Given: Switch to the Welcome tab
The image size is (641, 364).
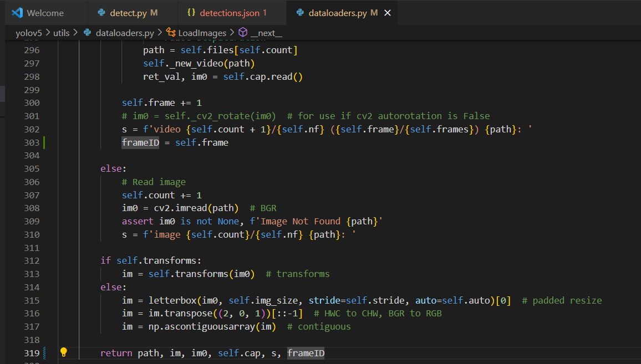Looking at the screenshot, I should [44, 12].
